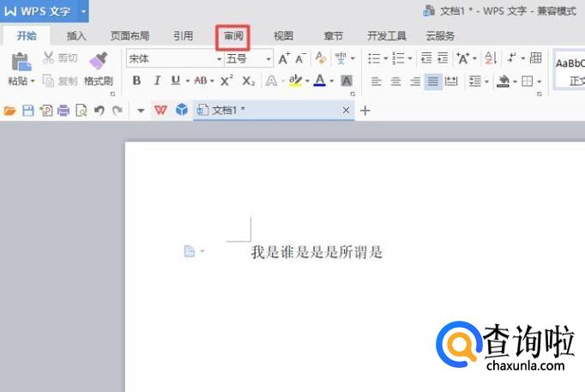Switch to the 插入 ribbon tab
The width and height of the screenshot is (585, 392).
click(76, 36)
